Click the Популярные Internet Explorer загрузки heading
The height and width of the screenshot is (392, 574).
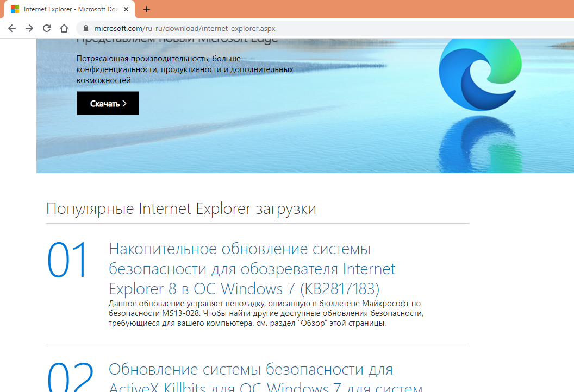pyautogui.click(x=181, y=209)
